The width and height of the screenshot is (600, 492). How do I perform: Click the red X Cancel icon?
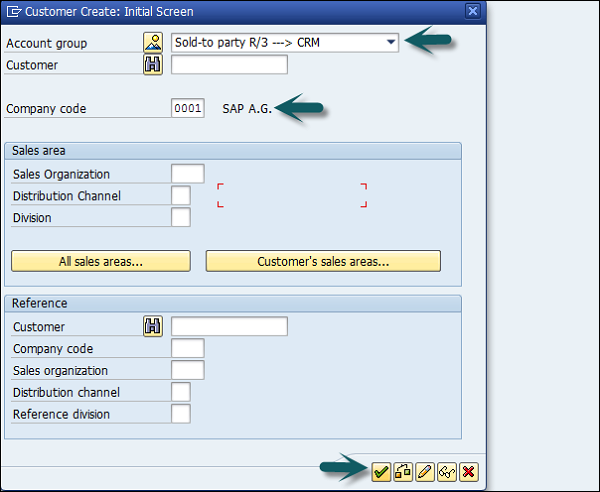468,471
